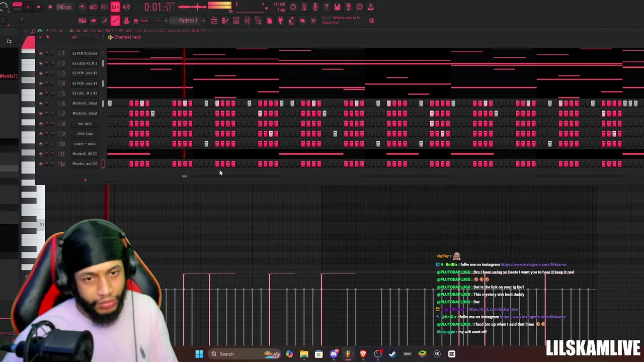Click the scissors audio editor icon

click(304, 7)
